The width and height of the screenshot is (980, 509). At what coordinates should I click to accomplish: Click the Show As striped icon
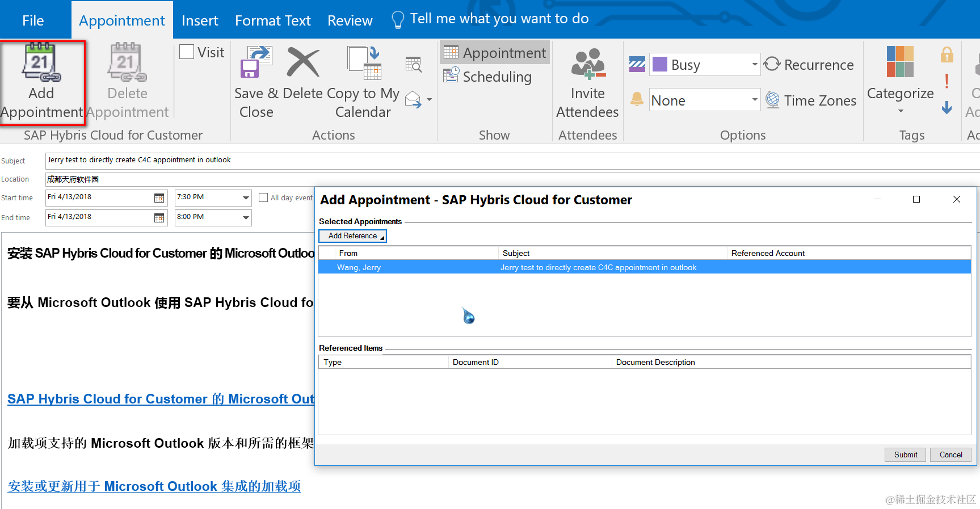[637, 65]
